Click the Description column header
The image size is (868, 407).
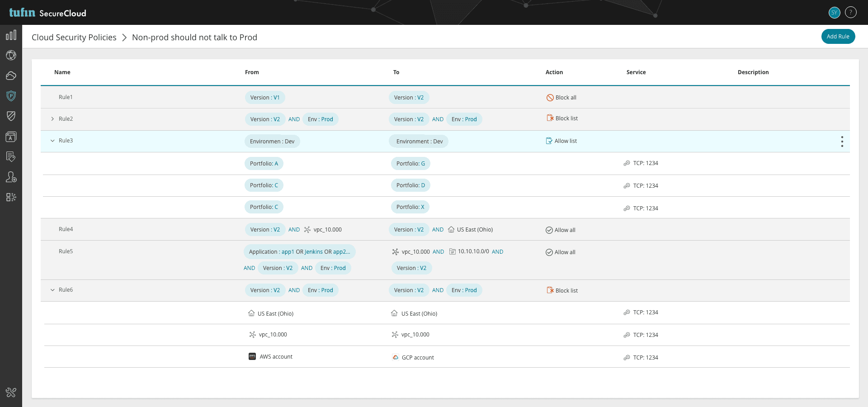point(753,72)
